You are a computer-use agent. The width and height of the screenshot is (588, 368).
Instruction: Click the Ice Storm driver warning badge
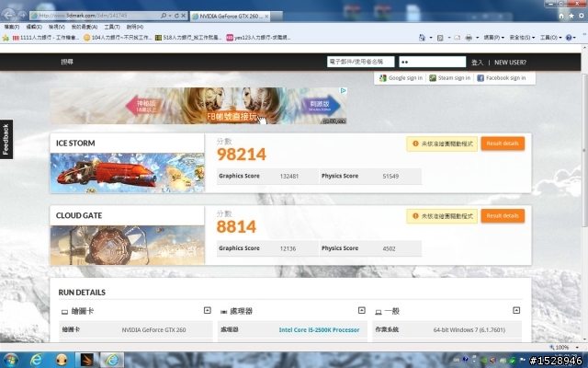point(442,144)
